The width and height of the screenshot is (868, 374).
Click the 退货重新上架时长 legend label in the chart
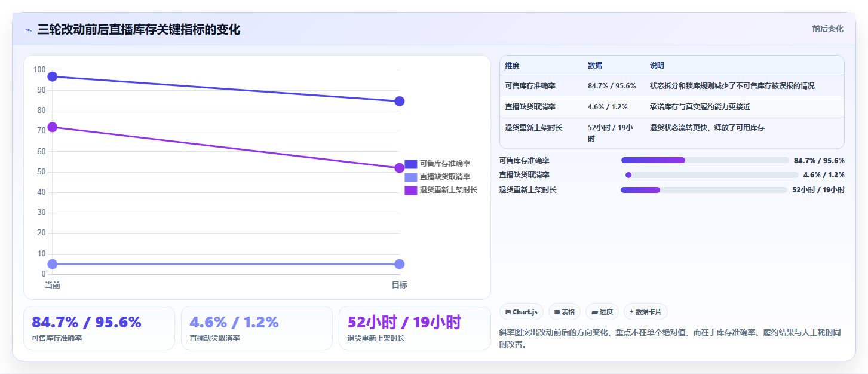(448, 190)
